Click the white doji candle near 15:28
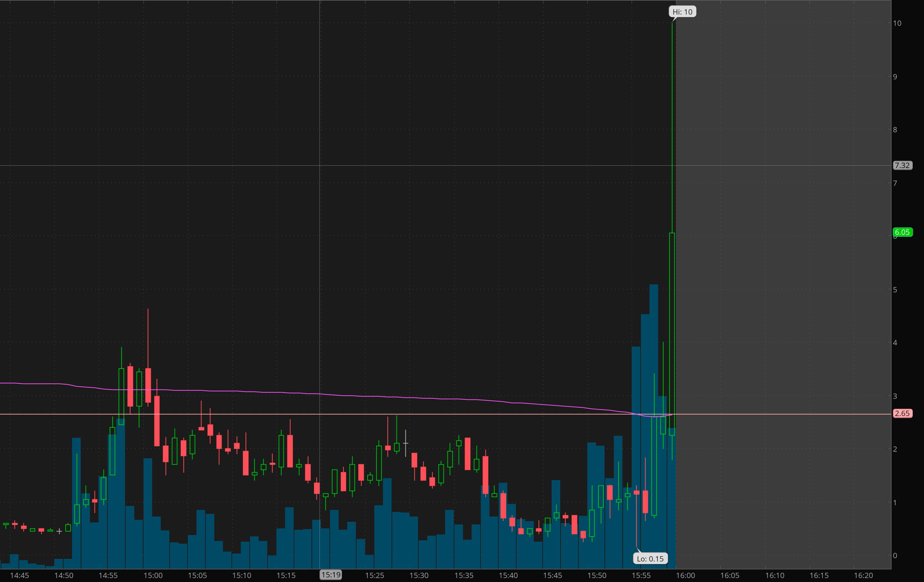The height and width of the screenshot is (582, 924). point(405,443)
